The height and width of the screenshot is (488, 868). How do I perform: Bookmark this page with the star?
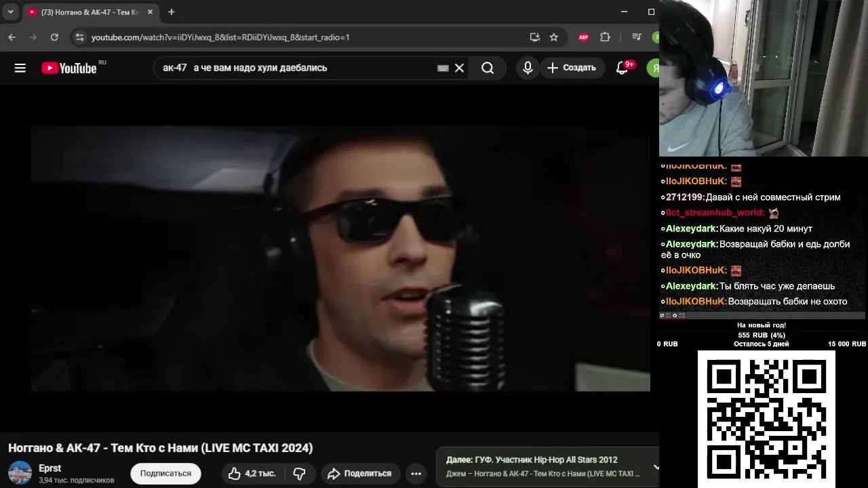(x=553, y=37)
